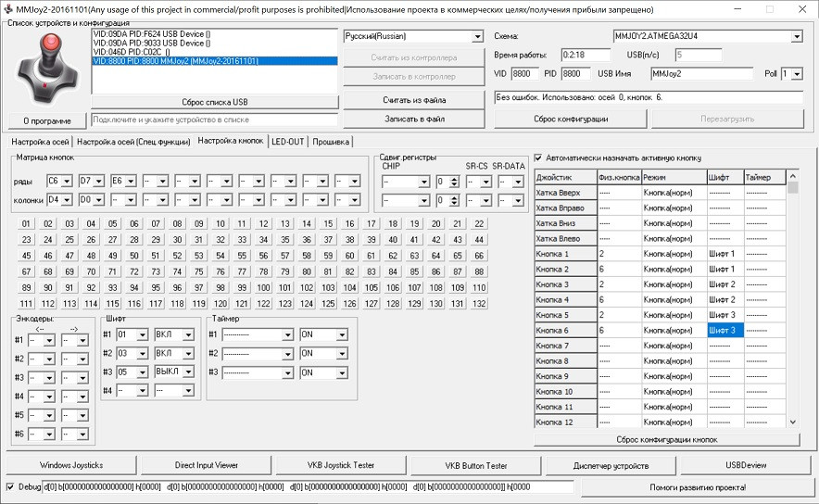Click the VKB Joystick Tester button
This screenshot has height=504, width=819.
(340, 465)
